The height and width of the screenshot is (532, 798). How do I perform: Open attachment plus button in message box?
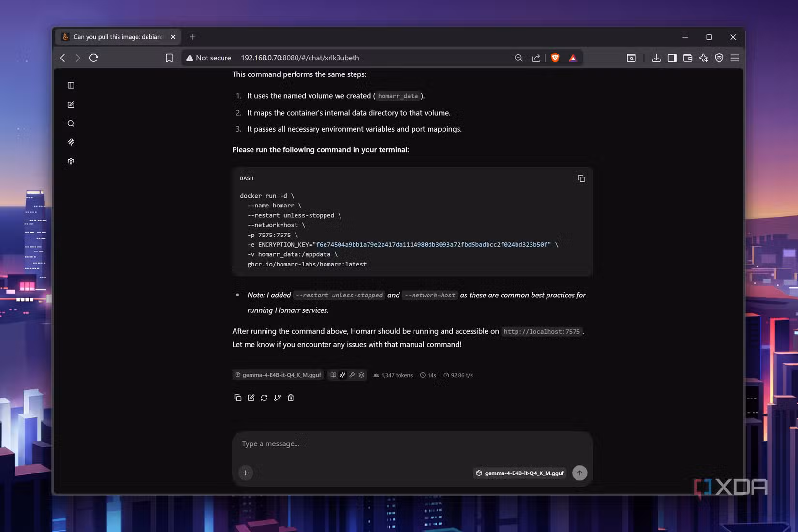(x=246, y=473)
